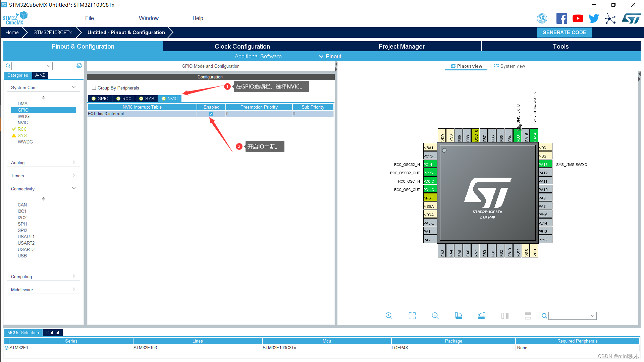The image size is (644, 362).
Task: Uncheck EXTI line3 interrupt Enabled checkbox
Action: (x=211, y=114)
